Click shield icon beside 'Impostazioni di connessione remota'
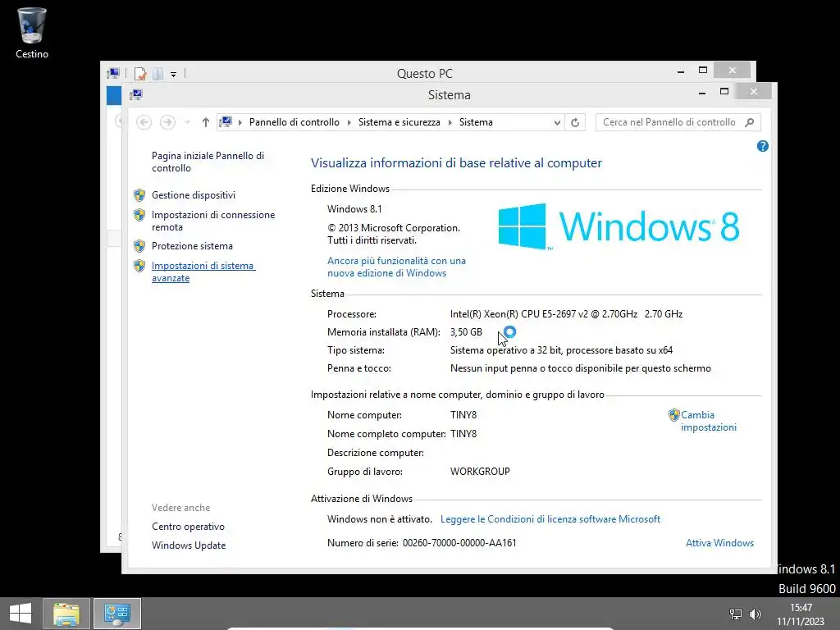Image resolution: width=840 pixels, height=630 pixels. pyautogui.click(x=139, y=215)
